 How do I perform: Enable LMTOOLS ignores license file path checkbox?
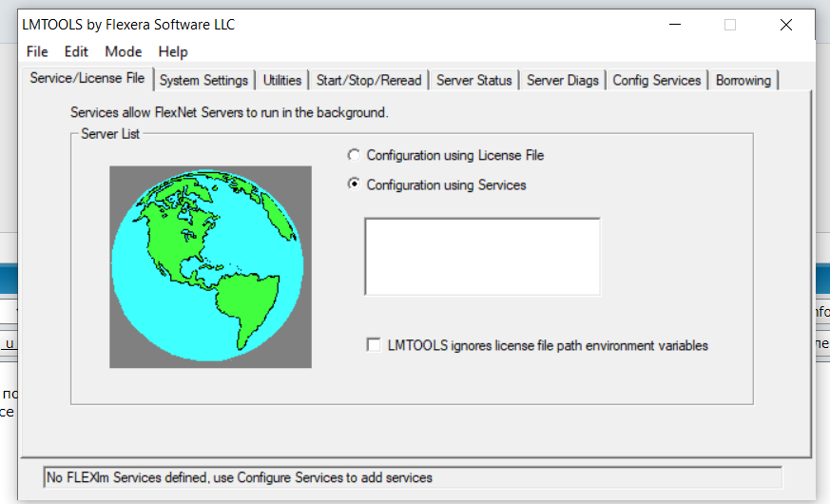pyautogui.click(x=374, y=345)
